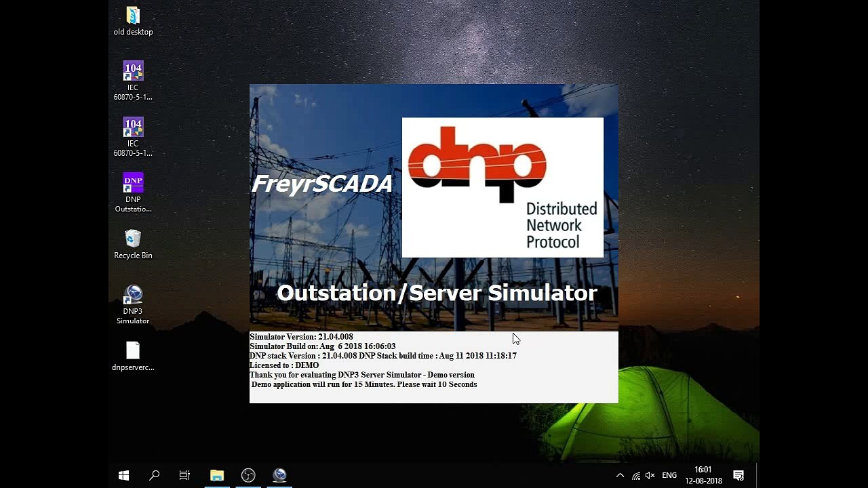Image resolution: width=868 pixels, height=488 pixels.
Task: Click the muted volume tray icon
Action: point(650,476)
